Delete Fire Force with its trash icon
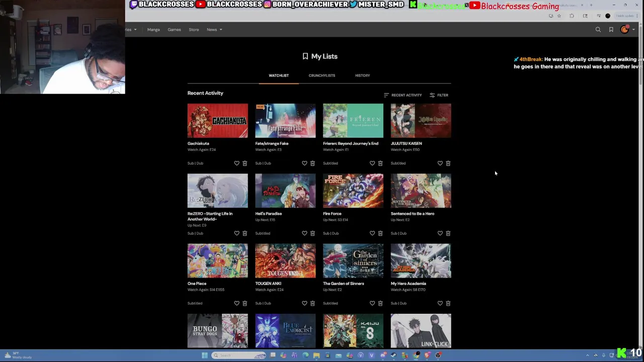 (380, 233)
